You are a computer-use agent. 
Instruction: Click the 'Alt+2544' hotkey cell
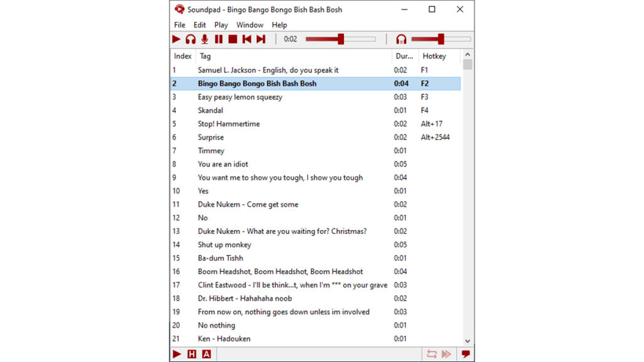pyautogui.click(x=435, y=137)
